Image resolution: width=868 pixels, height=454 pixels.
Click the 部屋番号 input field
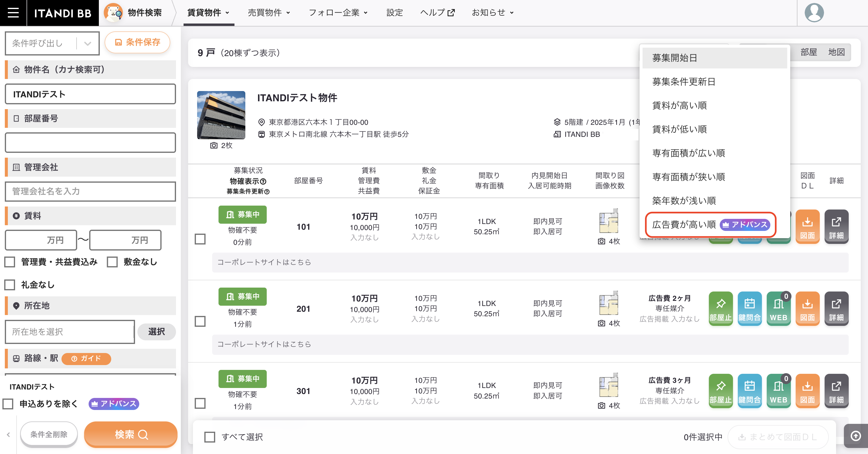coord(90,143)
